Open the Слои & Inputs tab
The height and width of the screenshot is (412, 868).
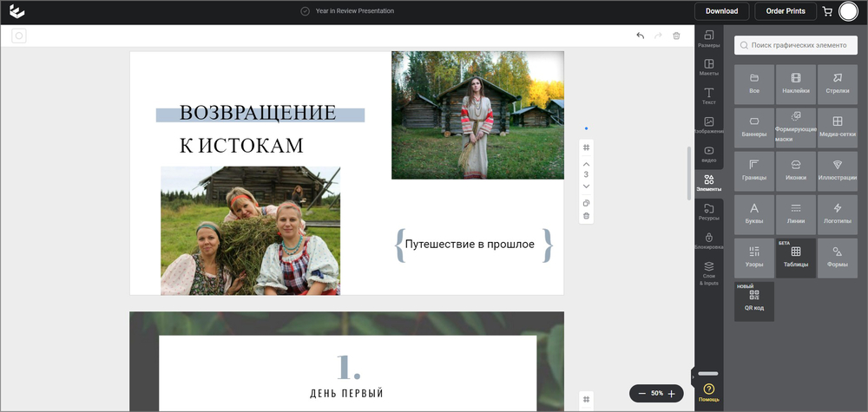pos(709,272)
